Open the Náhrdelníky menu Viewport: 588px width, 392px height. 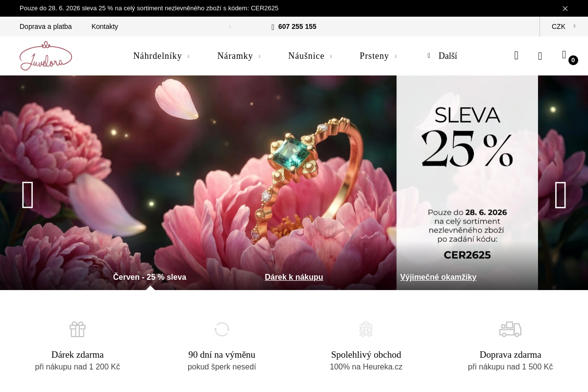tap(158, 56)
